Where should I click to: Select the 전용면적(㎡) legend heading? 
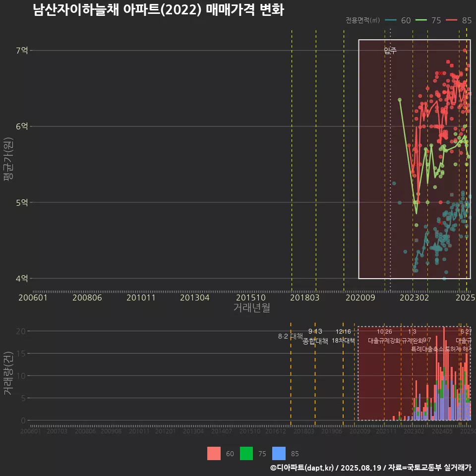363,20
